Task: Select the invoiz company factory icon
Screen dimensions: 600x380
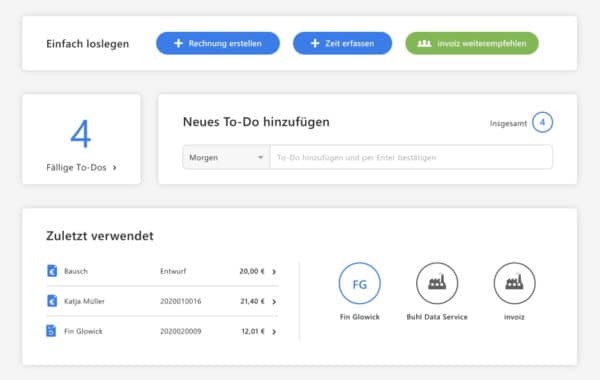Action: point(514,284)
